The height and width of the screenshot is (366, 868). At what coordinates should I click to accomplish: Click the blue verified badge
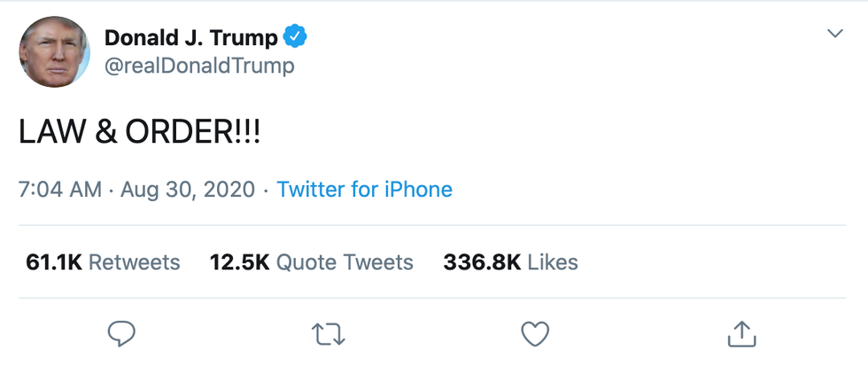coord(295,37)
